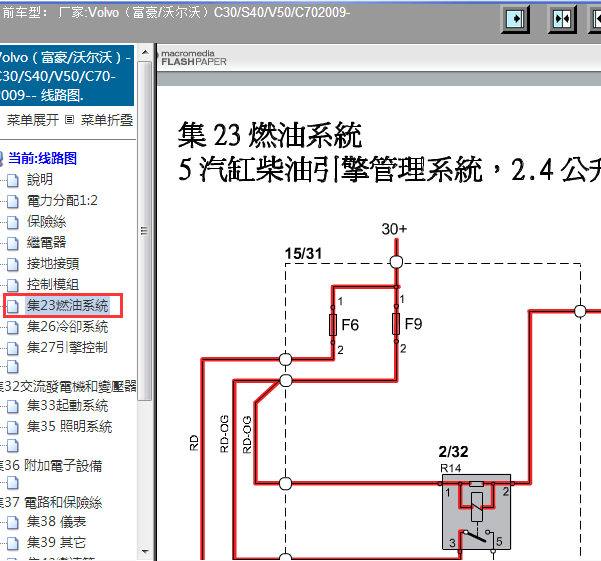Click the collapse-panels button with inward arrows
Viewport: 601px width, 561px height.
coord(562,19)
